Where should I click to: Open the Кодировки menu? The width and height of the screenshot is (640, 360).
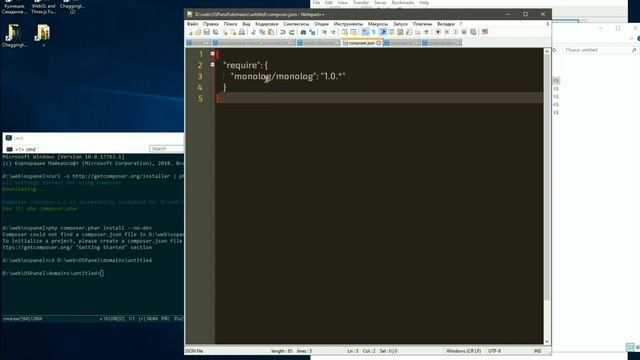tap(267, 24)
